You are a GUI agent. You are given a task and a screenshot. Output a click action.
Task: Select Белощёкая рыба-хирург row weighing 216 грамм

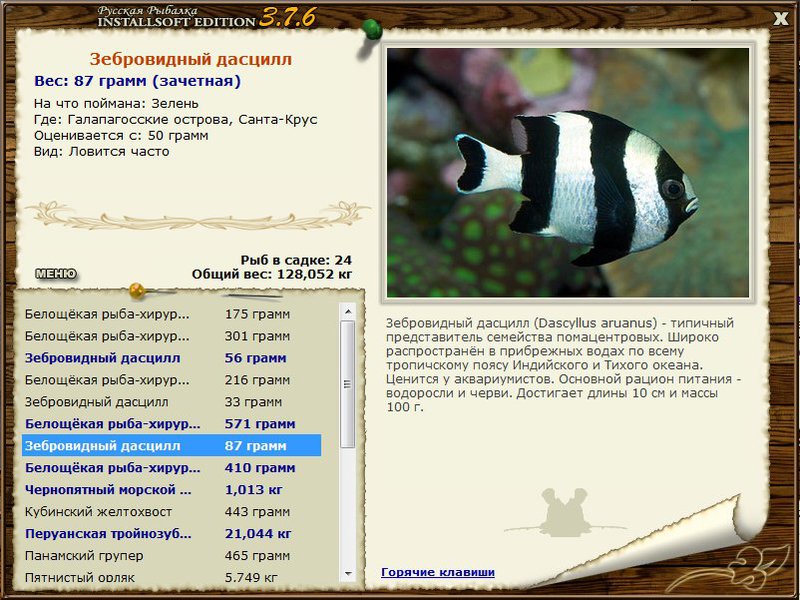171,380
